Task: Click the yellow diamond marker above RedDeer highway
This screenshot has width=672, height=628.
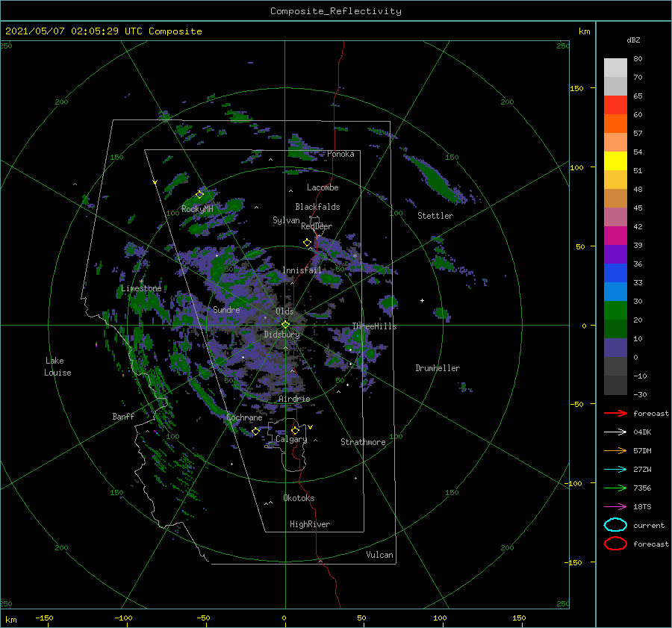Action: pos(307,243)
